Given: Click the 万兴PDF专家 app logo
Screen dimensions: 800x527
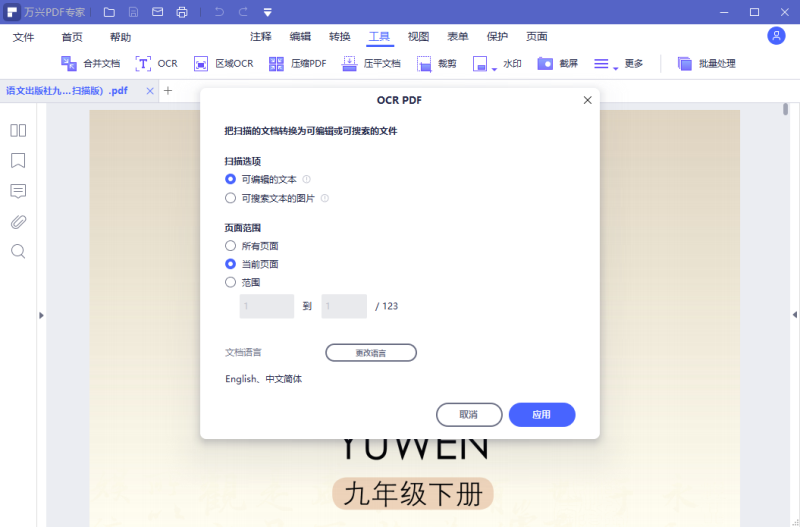Looking at the screenshot, I should point(11,12).
